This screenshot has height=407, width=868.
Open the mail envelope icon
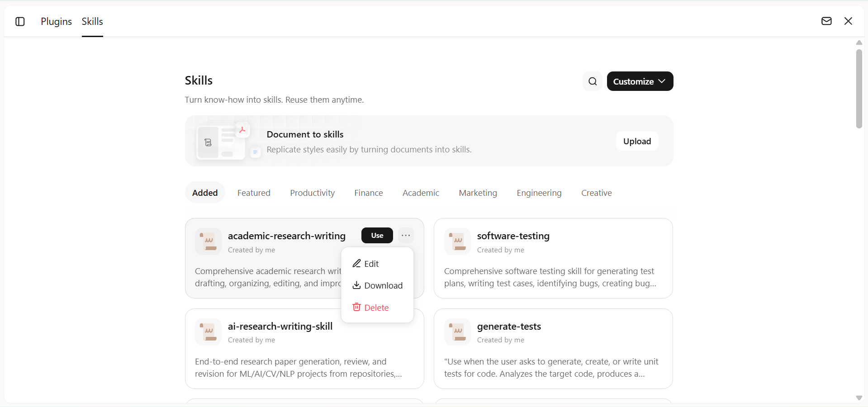(x=826, y=21)
